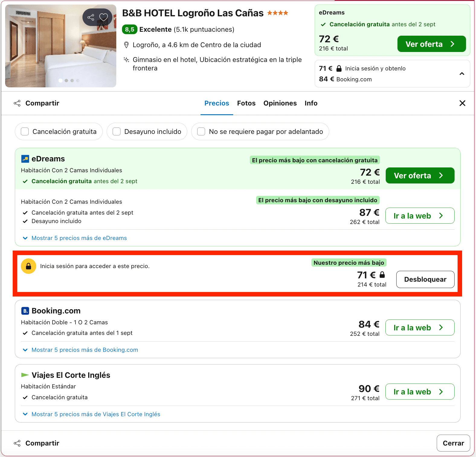Viewport: 476px width, 457px height.
Task: Switch to the Fotos tab
Action: click(246, 103)
